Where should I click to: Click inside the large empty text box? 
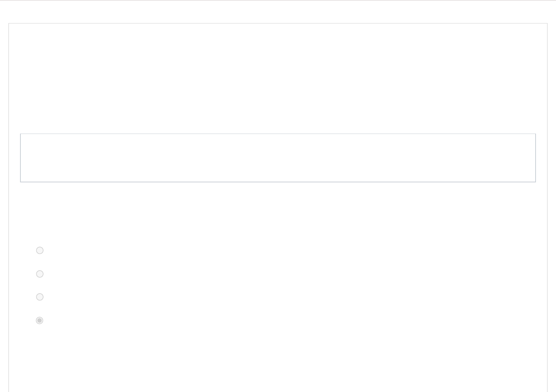(x=278, y=158)
